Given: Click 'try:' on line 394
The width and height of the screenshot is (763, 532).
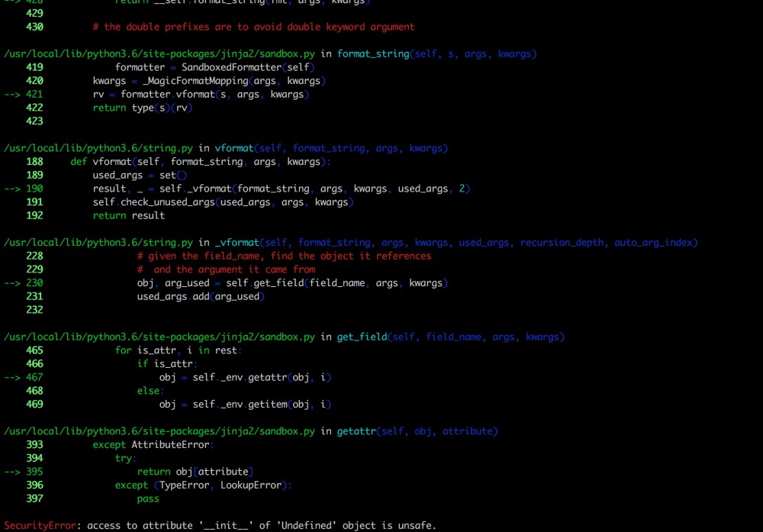Looking at the screenshot, I should (126, 458).
